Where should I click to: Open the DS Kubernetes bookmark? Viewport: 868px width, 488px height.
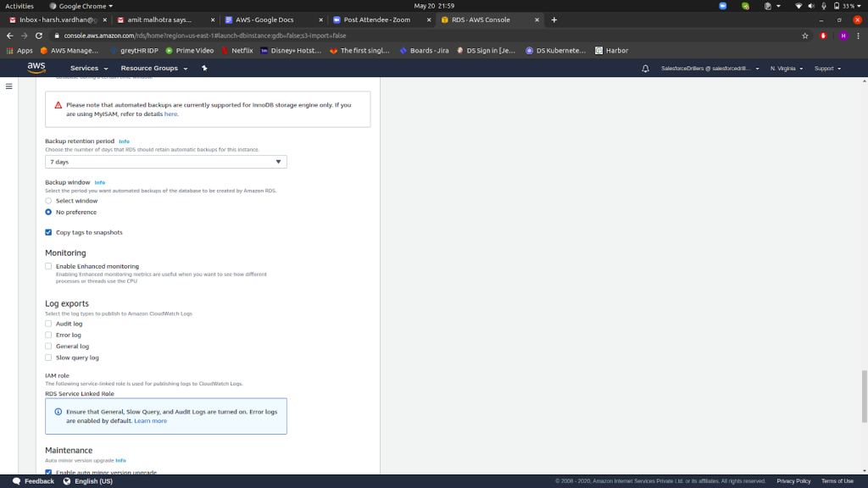(x=555, y=50)
